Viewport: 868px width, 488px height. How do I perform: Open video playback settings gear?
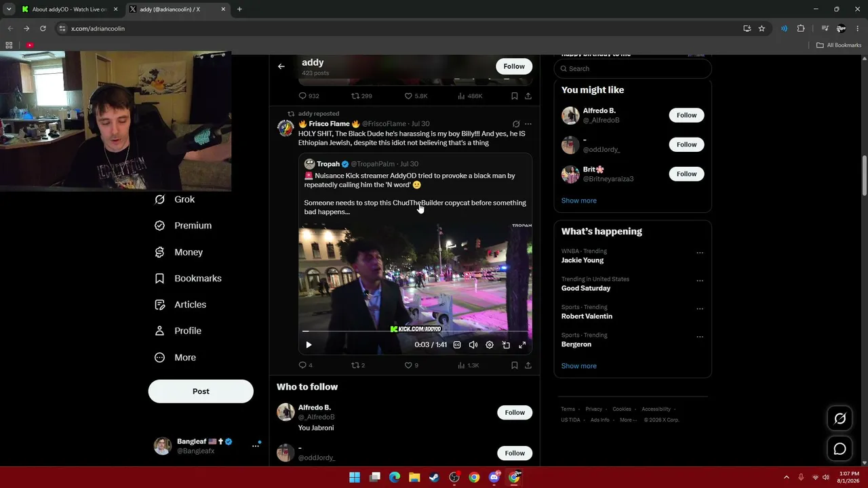490,345
